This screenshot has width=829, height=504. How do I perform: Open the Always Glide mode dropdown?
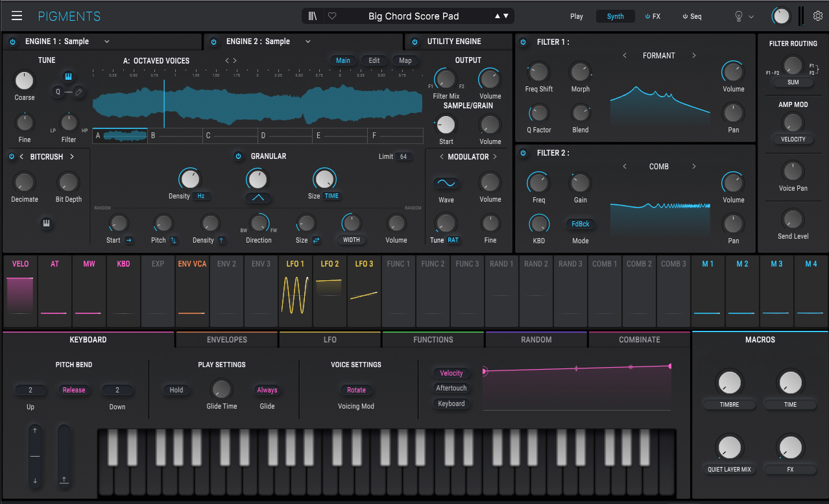267,390
